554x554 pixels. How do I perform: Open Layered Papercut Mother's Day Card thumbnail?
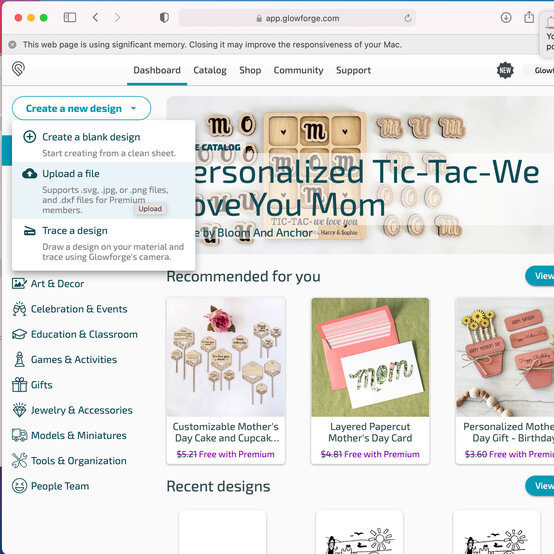370,357
